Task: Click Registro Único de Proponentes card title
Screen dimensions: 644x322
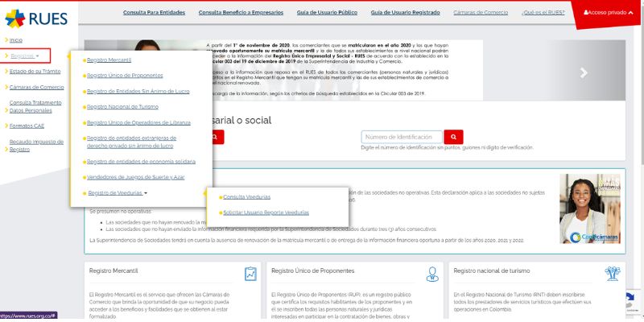Action: coord(312,270)
